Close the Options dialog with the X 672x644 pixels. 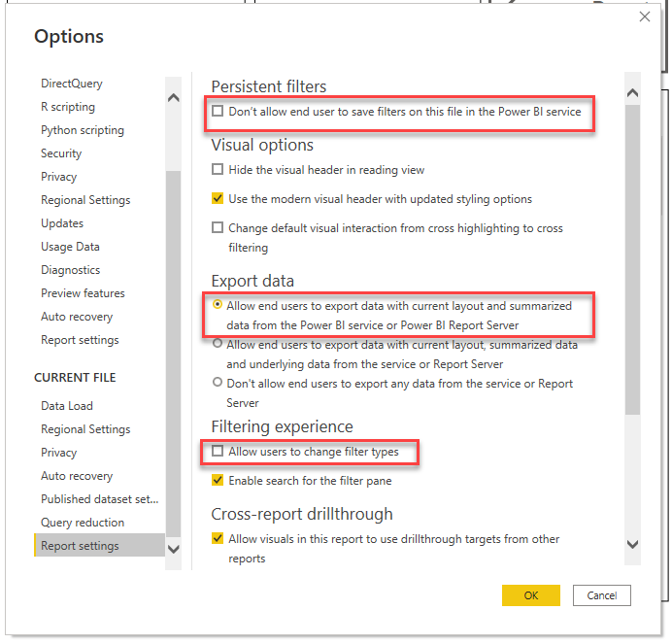644,17
